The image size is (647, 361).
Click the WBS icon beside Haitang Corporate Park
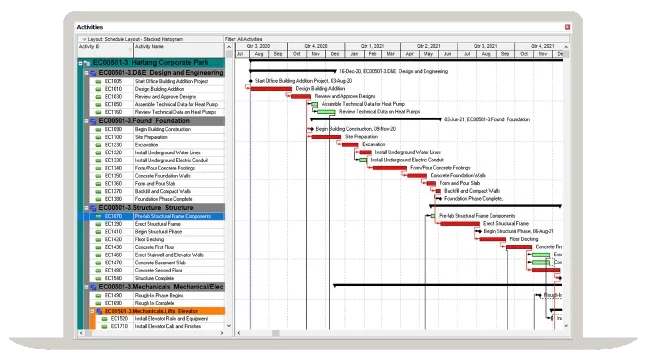[87, 63]
